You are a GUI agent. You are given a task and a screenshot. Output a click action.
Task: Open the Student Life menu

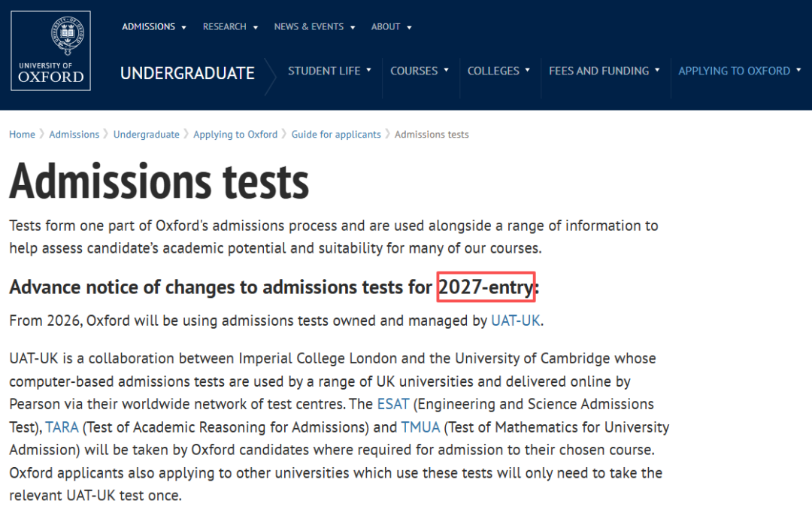[x=329, y=71]
